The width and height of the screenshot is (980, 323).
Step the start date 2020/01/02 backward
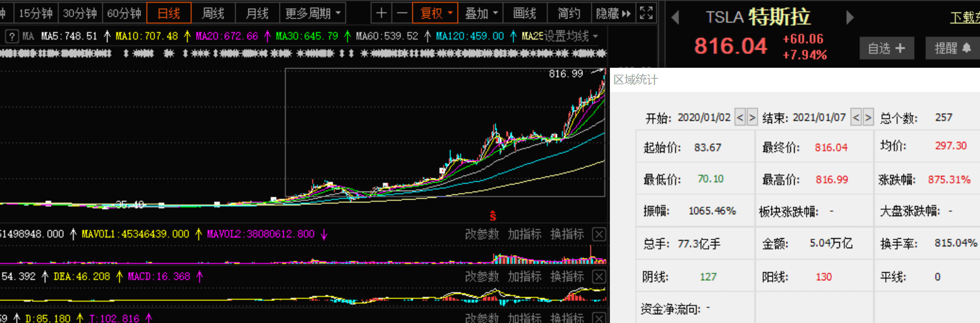coord(740,117)
